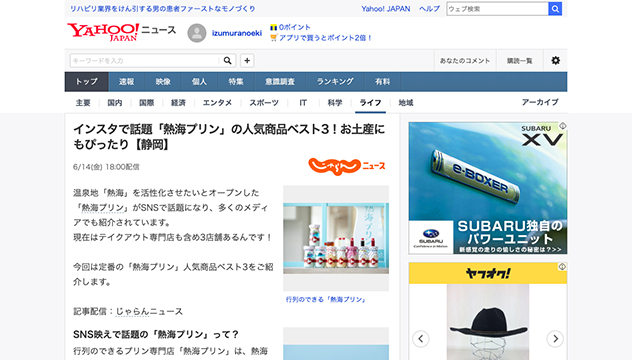The image size is (632, 360).
Task: Click the 熱海プリン link in article text
Action: pos(103,208)
